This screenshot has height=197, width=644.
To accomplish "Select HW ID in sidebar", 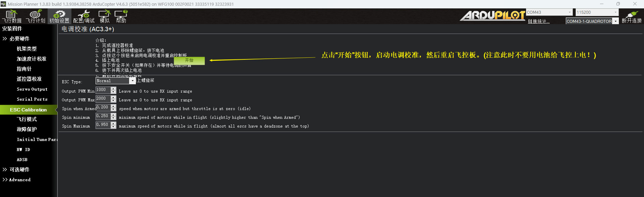I will (x=23, y=150).
